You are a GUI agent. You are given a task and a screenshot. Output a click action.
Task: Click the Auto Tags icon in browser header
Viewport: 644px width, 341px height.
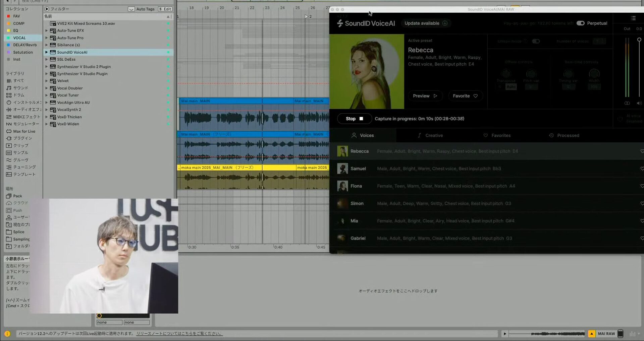pos(131,9)
